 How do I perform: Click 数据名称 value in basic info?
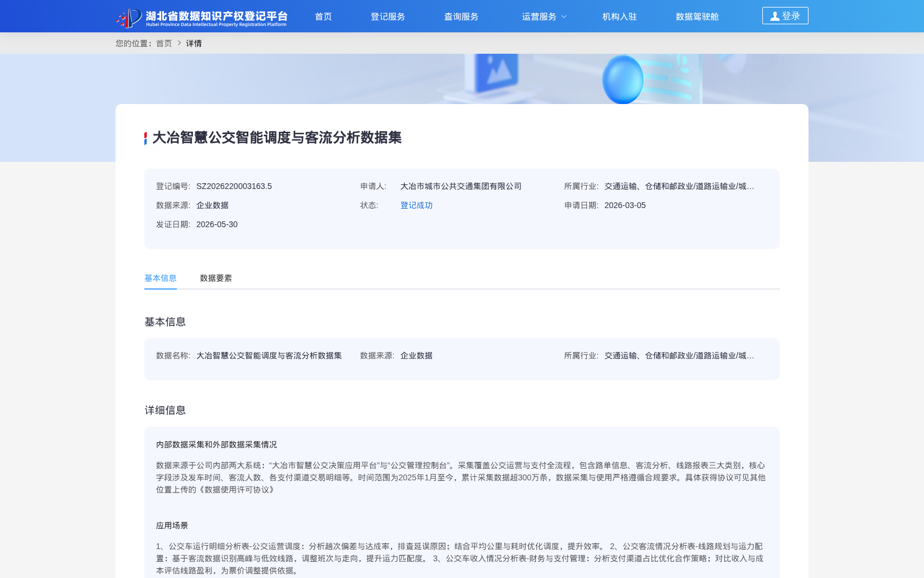pos(269,355)
